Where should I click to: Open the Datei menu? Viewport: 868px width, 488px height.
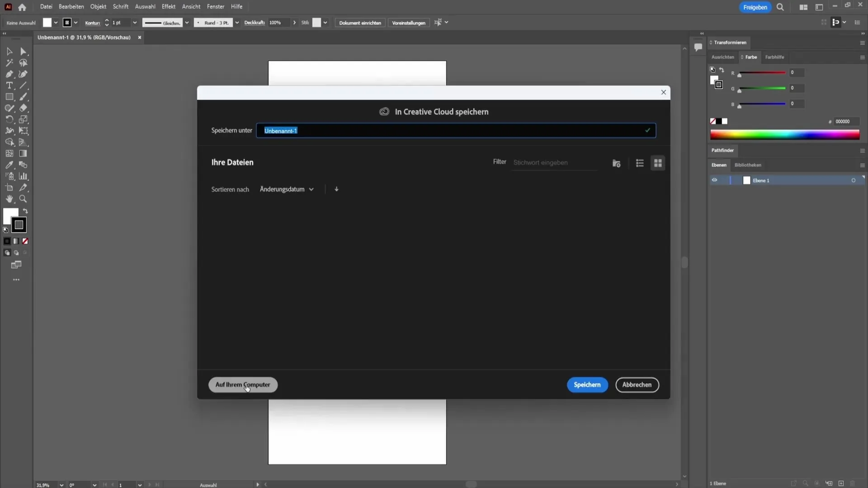[x=46, y=7]
